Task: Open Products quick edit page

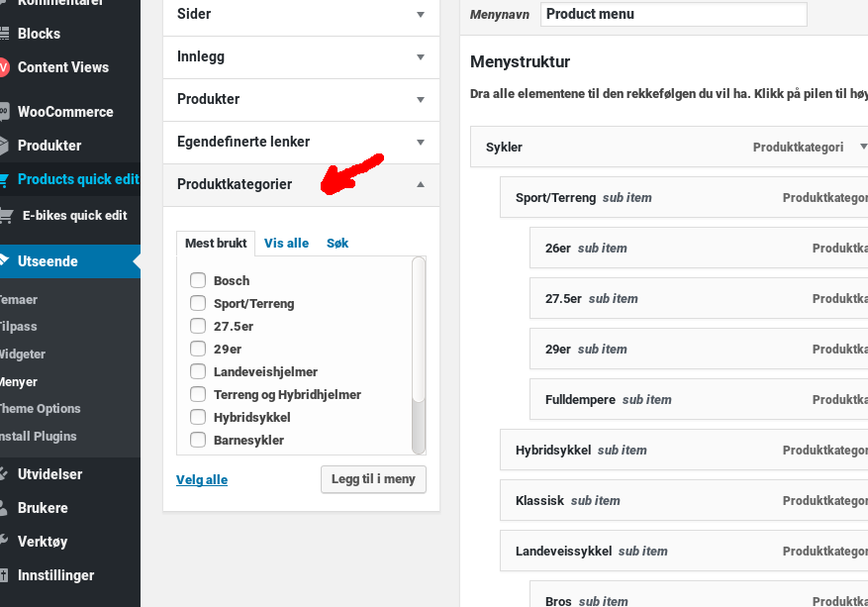Action: 78,179
